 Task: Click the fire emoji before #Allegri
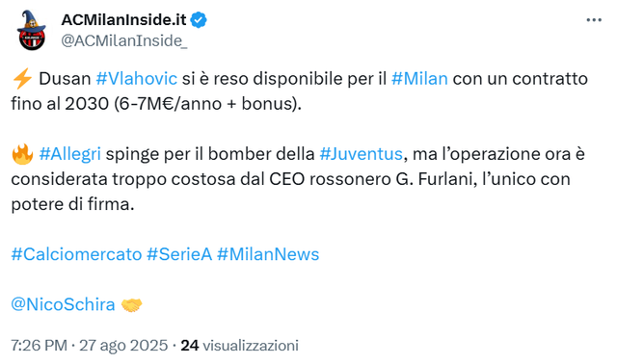[x=22, y=154]
